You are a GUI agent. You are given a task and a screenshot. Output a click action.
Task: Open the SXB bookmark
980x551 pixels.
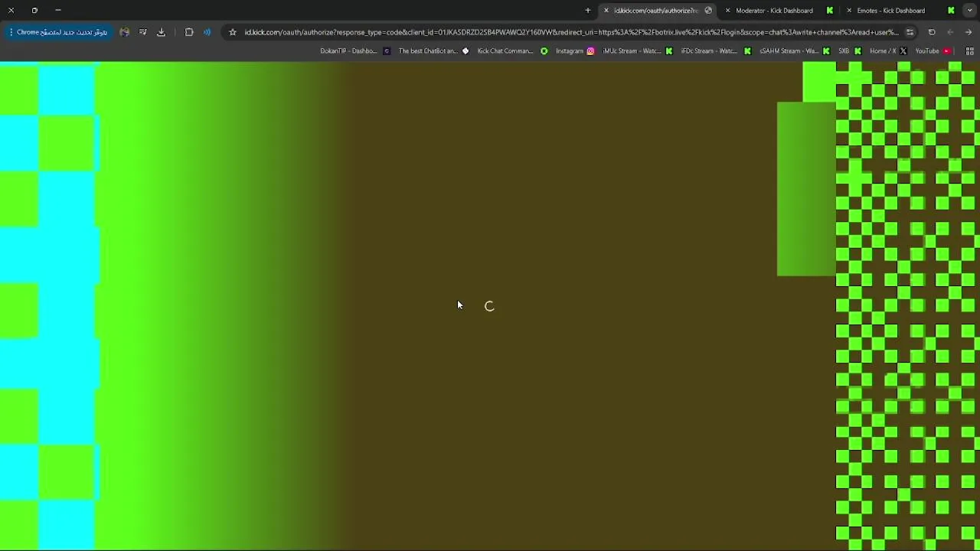click(x=849, y=51)
